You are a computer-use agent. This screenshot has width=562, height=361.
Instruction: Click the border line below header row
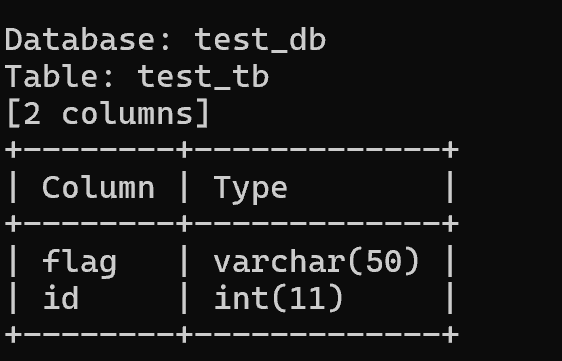[232, 224]
